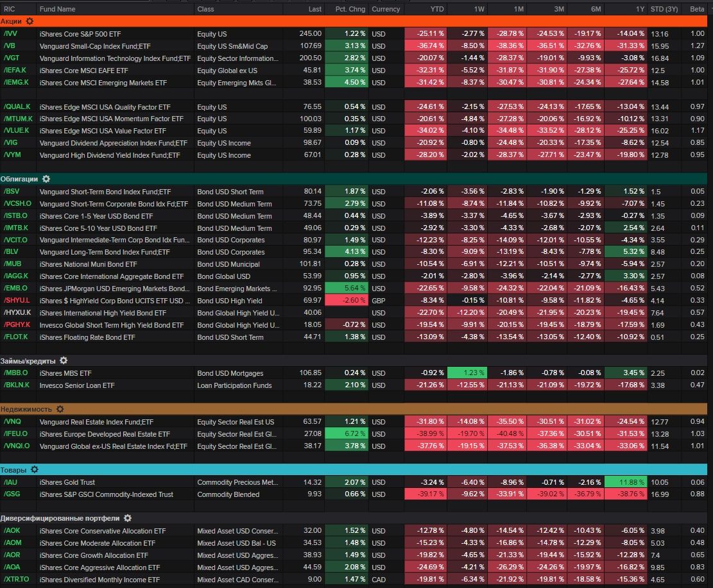Viewport: 713px width, 588px height.
Task: Open the red /SHYU.L ticker link
Action: (17, 300)
